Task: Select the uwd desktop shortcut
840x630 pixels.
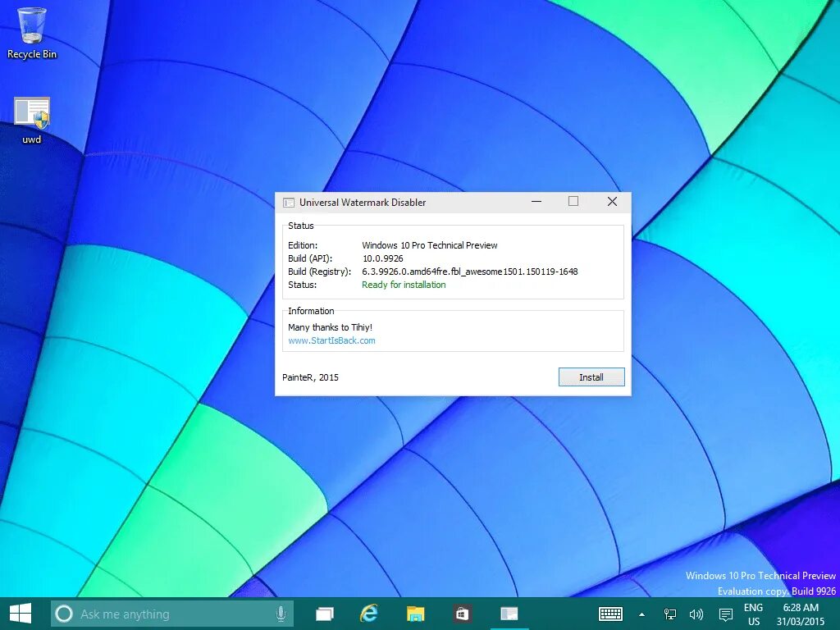Action: (32, 121)
